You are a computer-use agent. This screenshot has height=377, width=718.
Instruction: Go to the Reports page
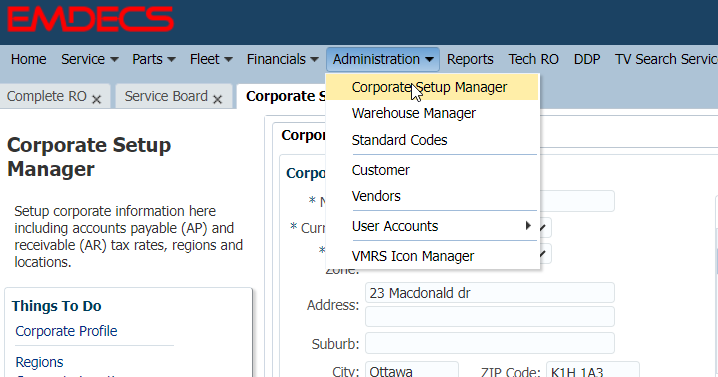pyautogui.click(x=470, y=59)
